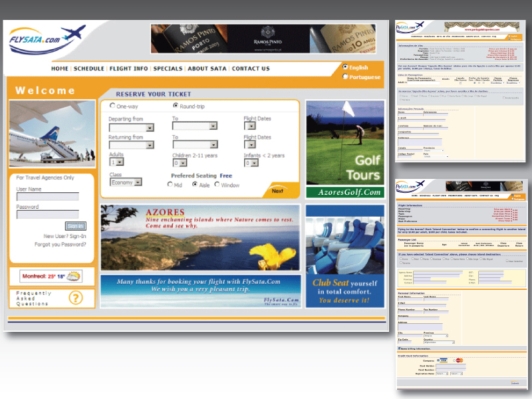Click the User Name input field
The image size is (532, 399).
(47, 197)
